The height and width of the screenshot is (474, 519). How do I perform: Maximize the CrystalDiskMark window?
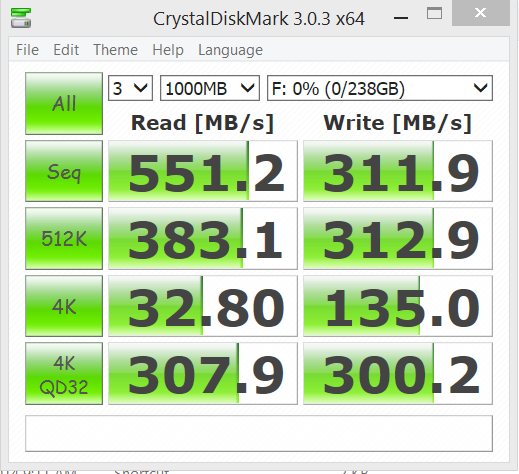click(x=434, y=13)
